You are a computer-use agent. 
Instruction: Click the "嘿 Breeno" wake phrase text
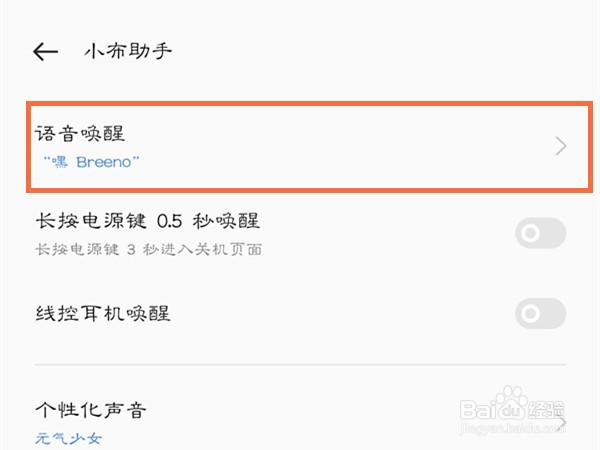(x=91, y=160)
